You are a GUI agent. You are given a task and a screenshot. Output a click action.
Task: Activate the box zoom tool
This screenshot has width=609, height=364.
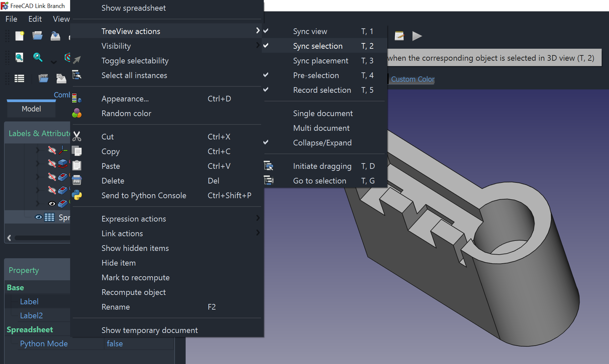38,57
